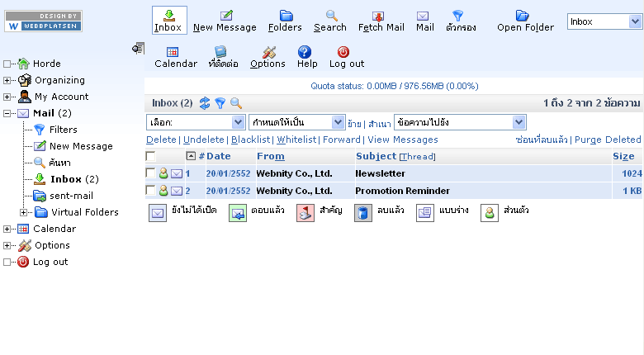The width and height of the screenshot is (644, 355).
Task: Open the Folders toolbar icon
Action: click(286, 16)
